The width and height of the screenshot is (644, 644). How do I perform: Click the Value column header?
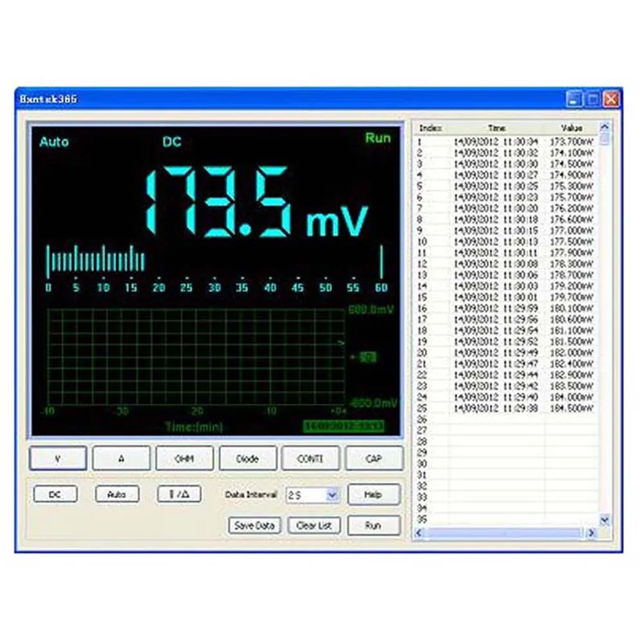coord(572,128)
